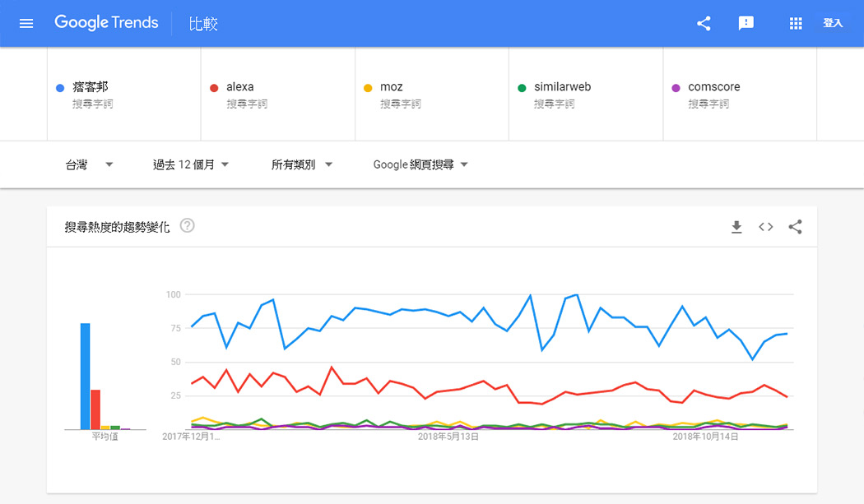
Task: Click the blue average bar in chart
Action: click(x=85, y=377)
